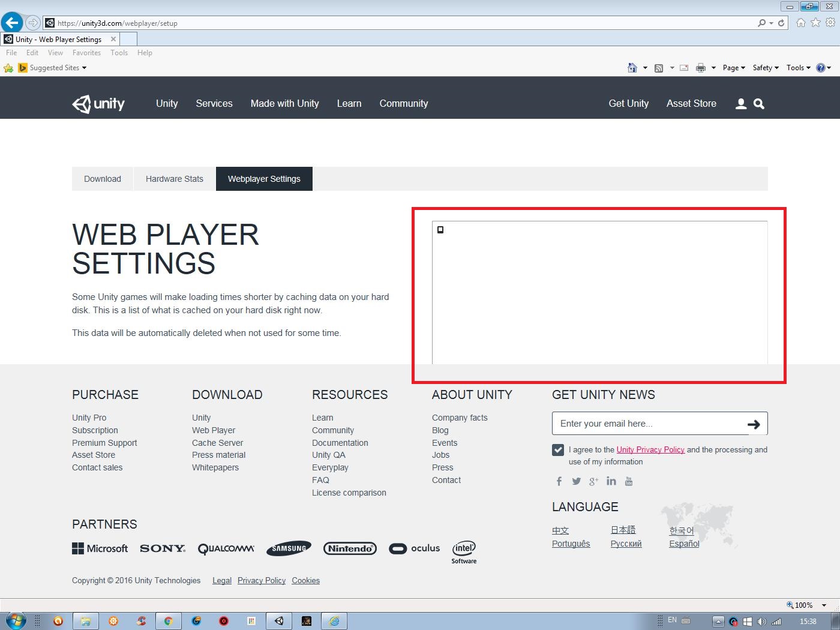
Task: Expand the address bar search dropdown arrow
Action: (771, 23)
